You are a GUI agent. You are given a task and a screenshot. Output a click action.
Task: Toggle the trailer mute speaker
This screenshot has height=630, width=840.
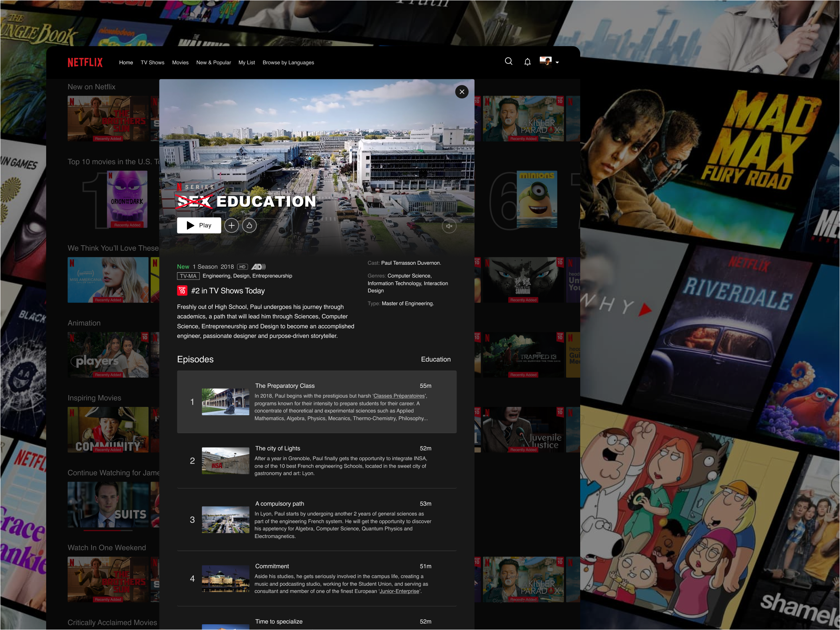tap(449, 226)
